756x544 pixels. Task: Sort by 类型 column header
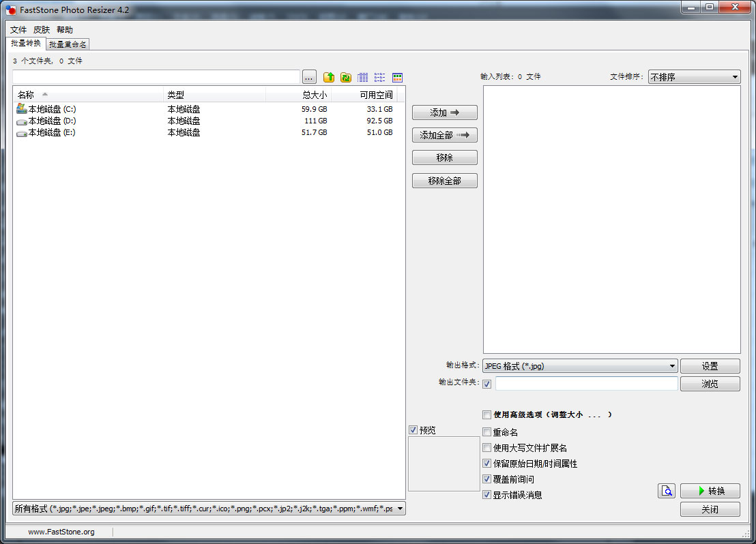[x=214, y=95]
